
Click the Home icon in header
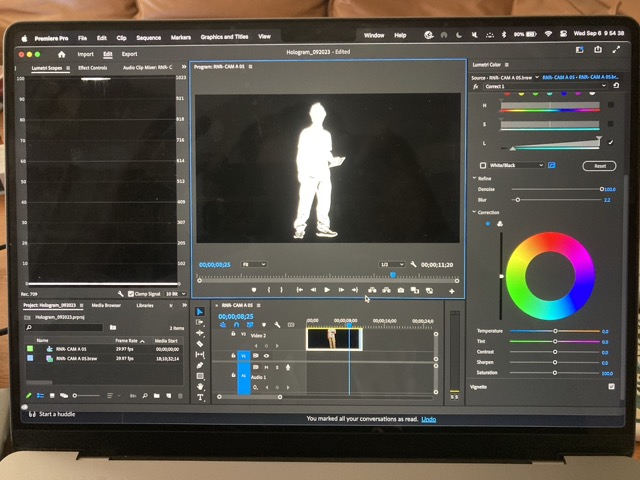[x=61, y=54]
